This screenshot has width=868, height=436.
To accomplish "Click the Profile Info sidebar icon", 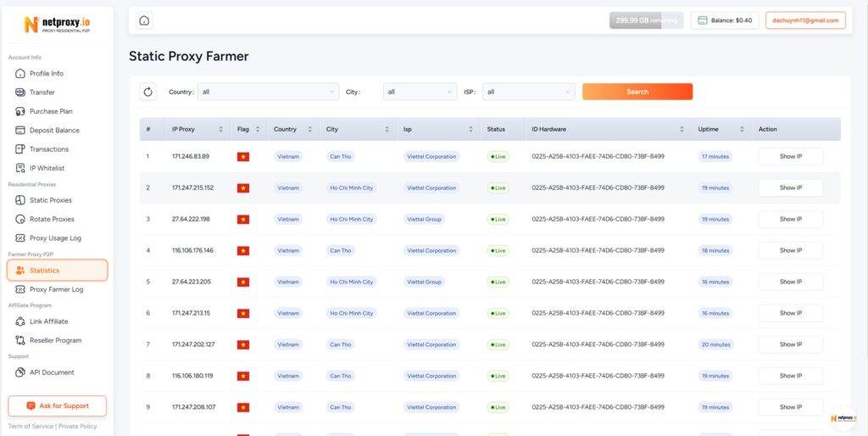I will point(20,74).
